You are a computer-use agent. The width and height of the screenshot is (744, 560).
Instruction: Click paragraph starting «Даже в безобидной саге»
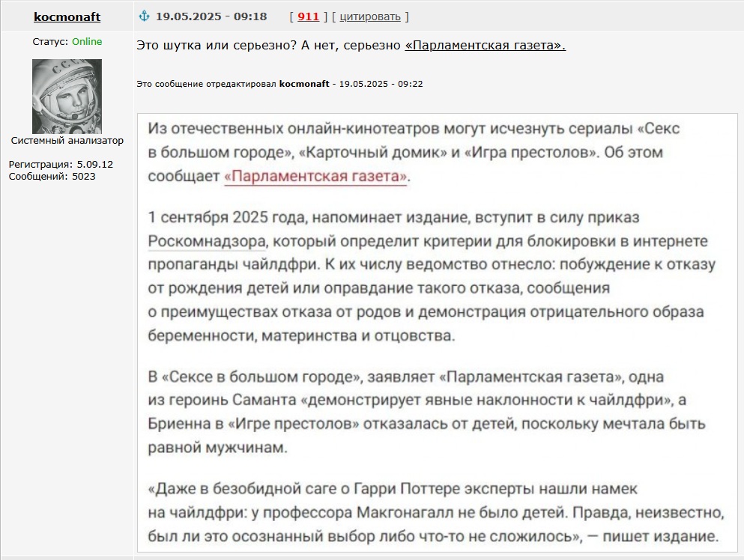[436, 513]
